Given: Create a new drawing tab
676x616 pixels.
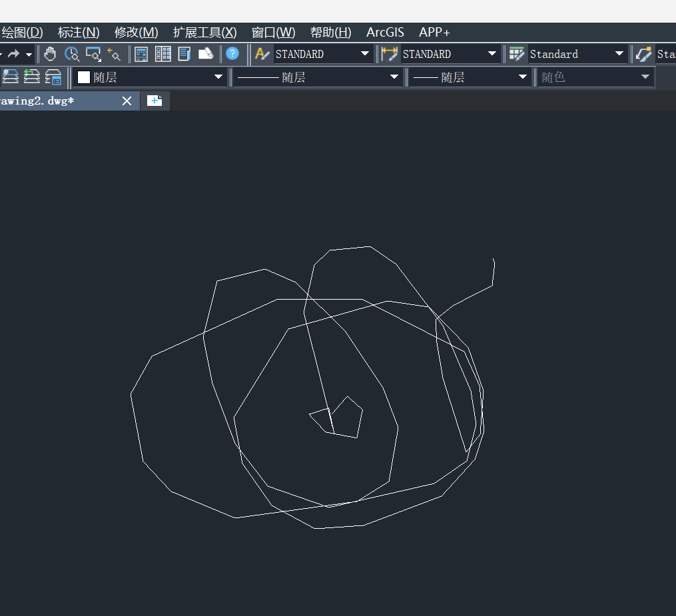Looking at the screenshot, I should pyautogui.click(x=155, y=101).
